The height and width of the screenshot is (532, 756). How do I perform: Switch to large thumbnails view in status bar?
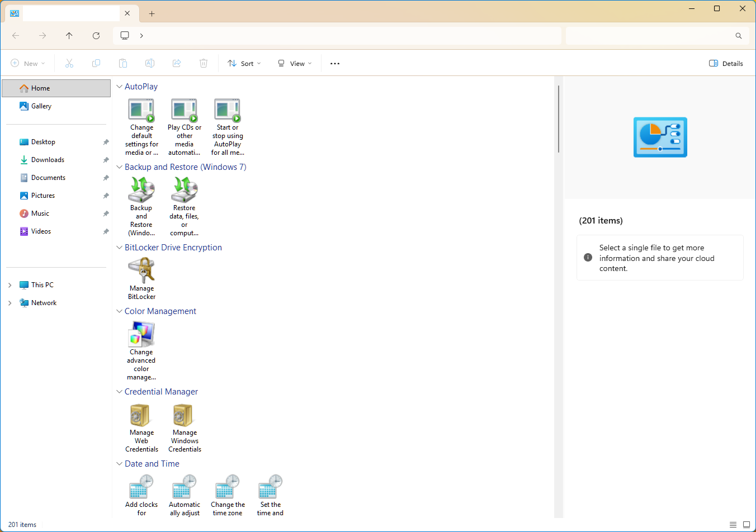click(746, 525)
